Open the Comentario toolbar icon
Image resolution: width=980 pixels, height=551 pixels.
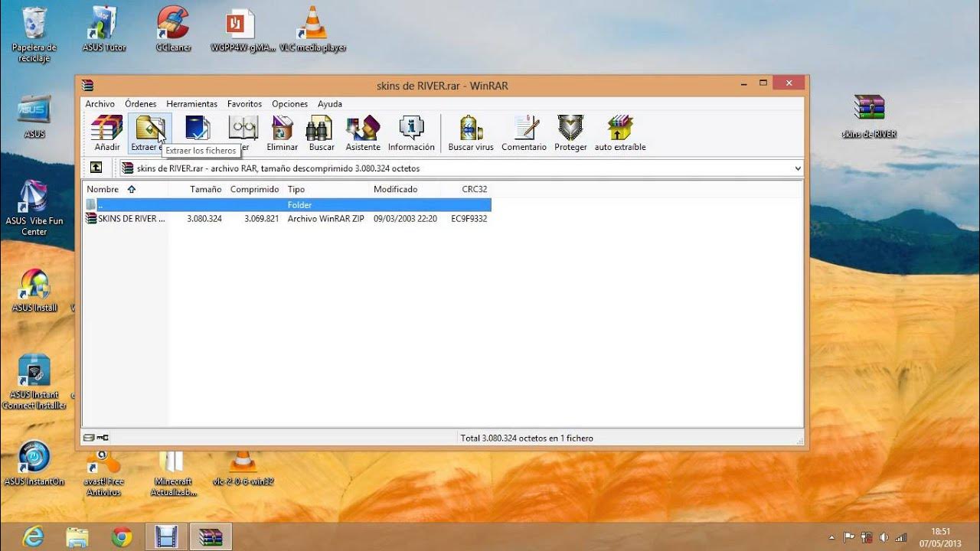pyautogui.click(x=524, y=130)
